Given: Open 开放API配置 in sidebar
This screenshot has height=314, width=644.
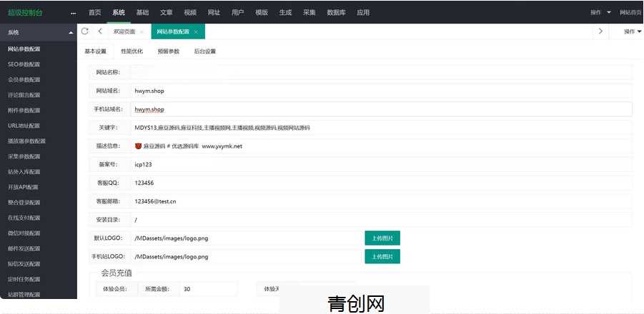Looking at the screenshot, I should (24, 187).
